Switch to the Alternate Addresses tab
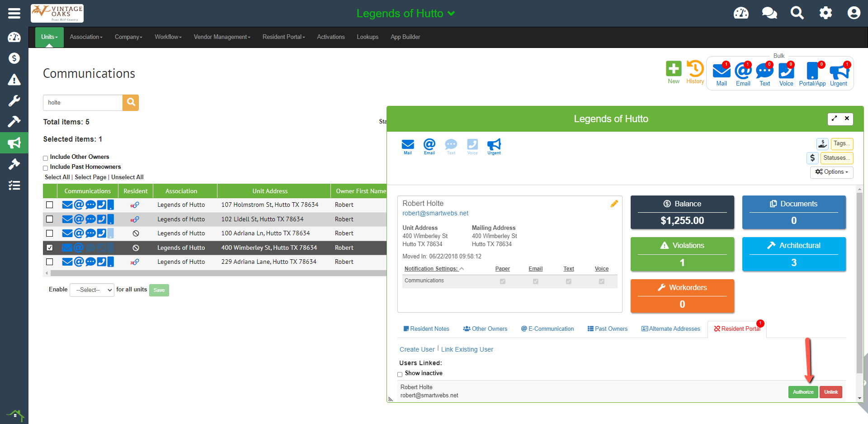 click(x=670, y=329)
